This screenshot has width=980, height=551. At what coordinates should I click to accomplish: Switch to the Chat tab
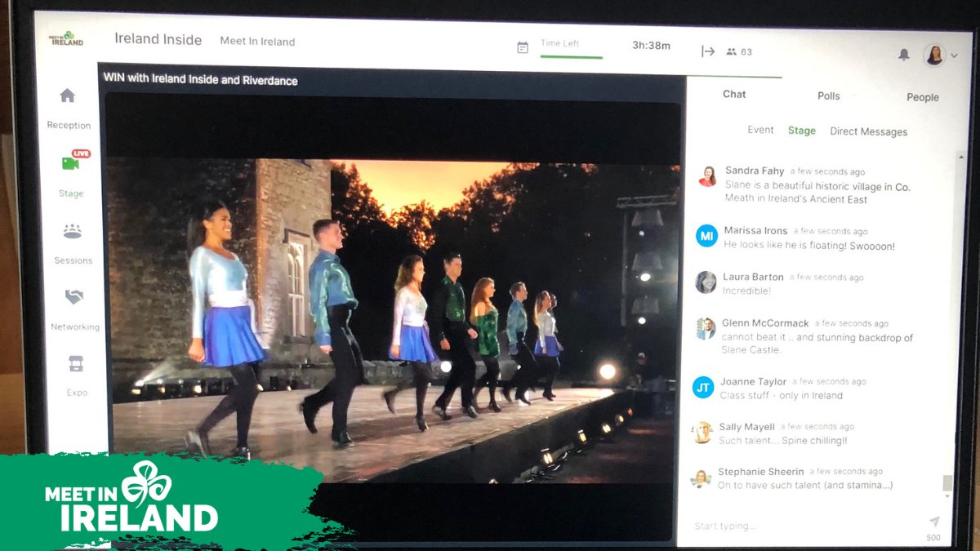(734, 94)
